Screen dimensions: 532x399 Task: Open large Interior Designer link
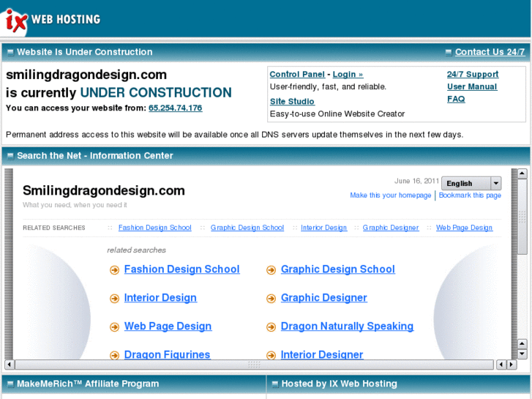click(322, 354)
